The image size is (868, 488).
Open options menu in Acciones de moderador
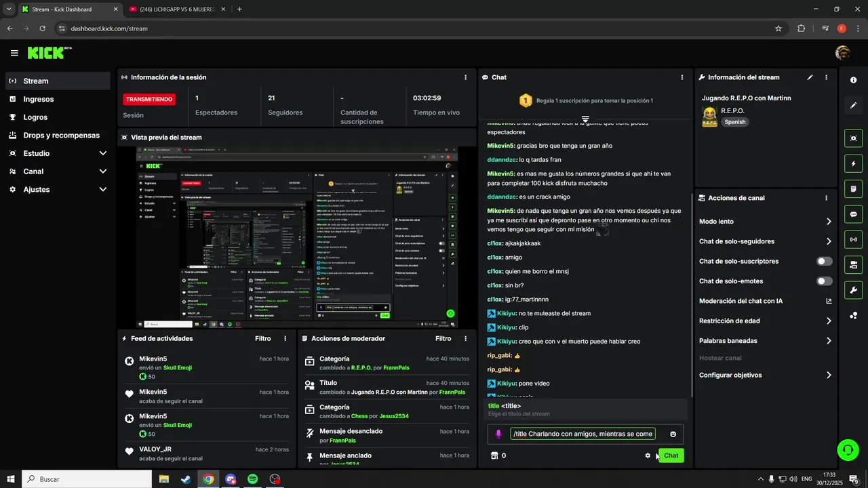[465, 338]
